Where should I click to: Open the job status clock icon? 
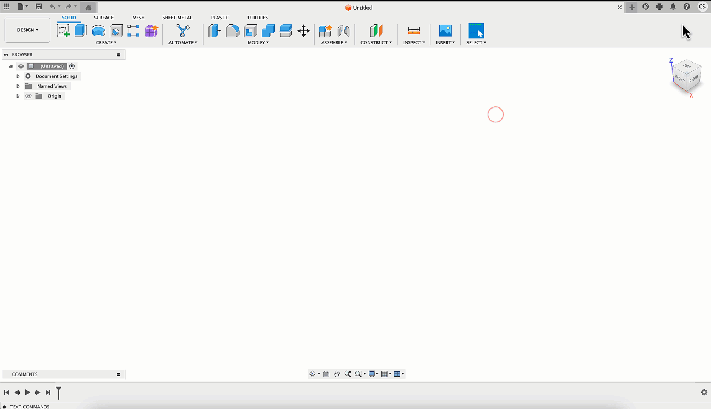(x=646, y=7)
